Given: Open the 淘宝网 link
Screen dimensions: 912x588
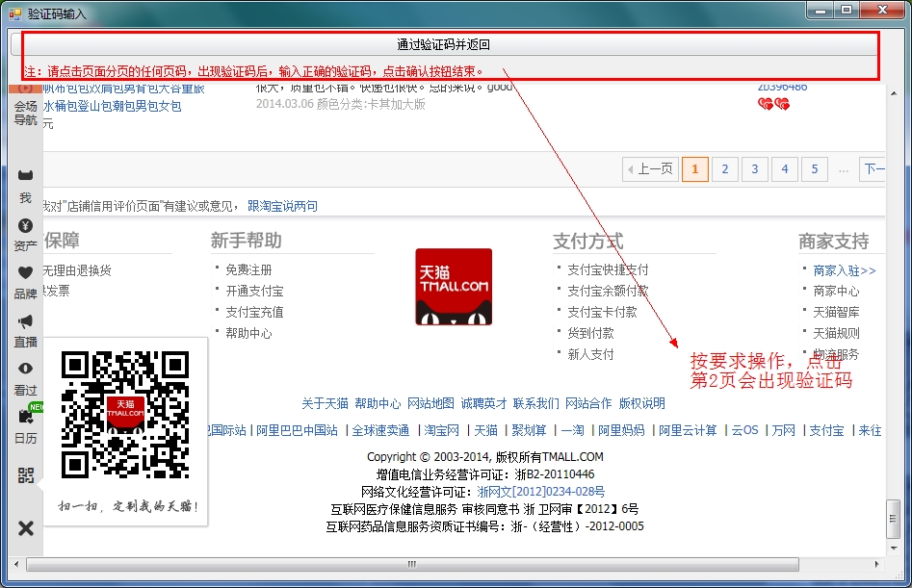Looking at the screenshot, I should coord(441,430).
